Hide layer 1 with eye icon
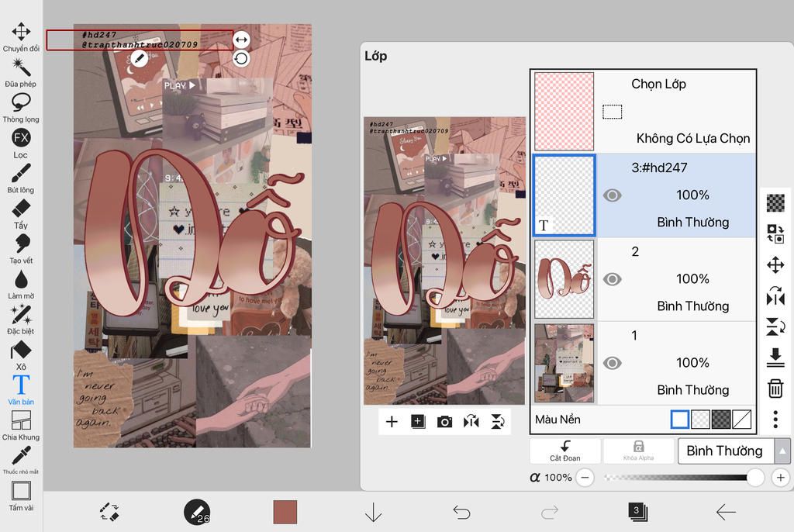 coord(613,363)
